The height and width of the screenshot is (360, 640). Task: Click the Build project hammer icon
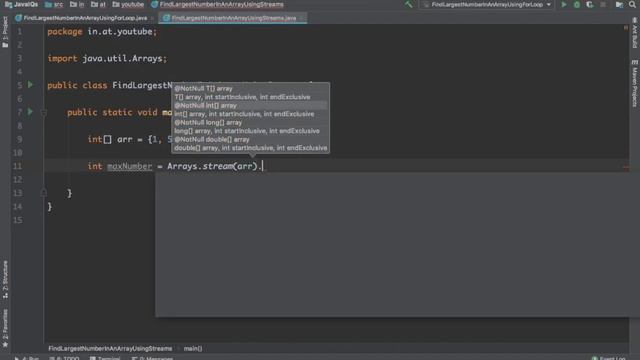409,4
